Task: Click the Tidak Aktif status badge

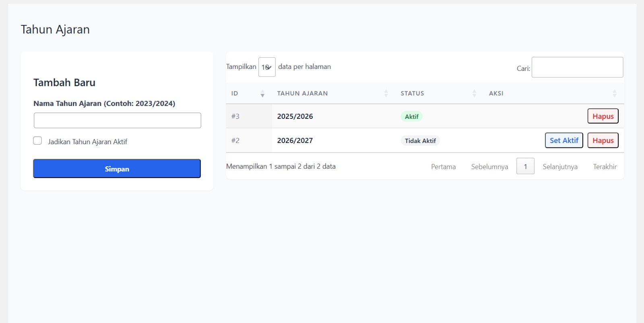Action: 420,141
